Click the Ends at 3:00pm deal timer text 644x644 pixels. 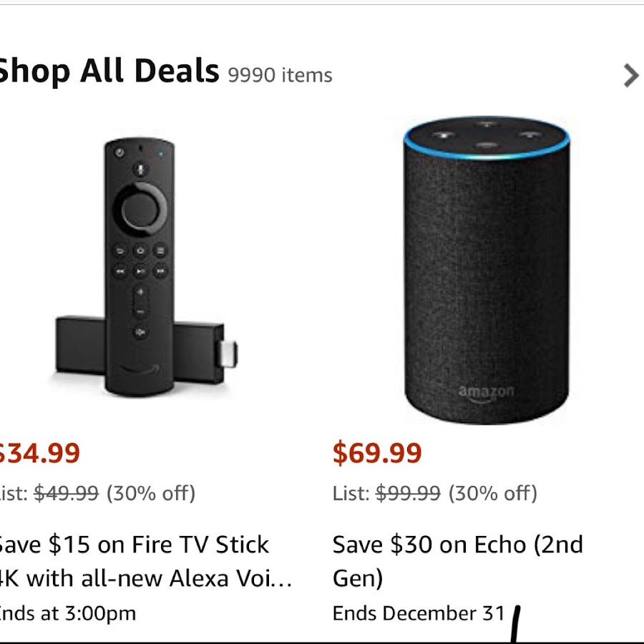[x=67, y=614]
